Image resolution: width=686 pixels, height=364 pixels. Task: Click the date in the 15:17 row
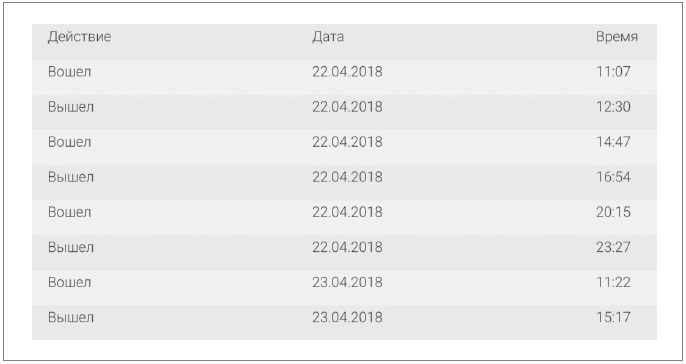click(x=347, y=317)
